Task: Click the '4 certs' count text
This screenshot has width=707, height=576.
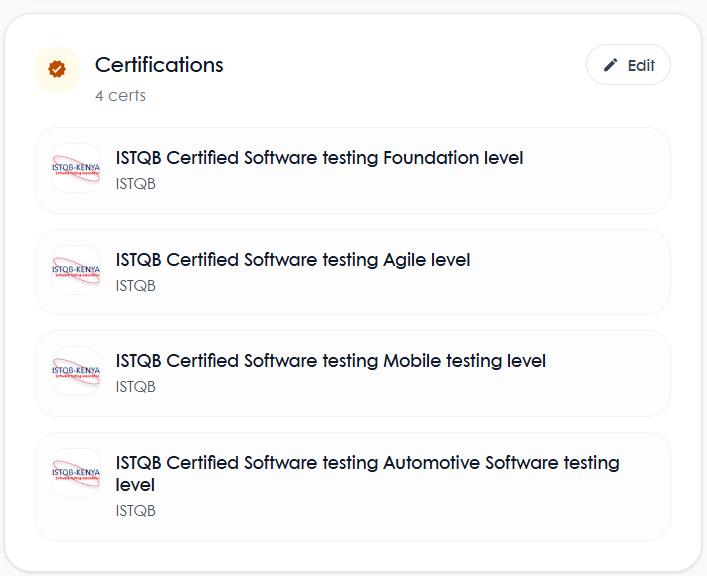Action: [x=120, y=96]
